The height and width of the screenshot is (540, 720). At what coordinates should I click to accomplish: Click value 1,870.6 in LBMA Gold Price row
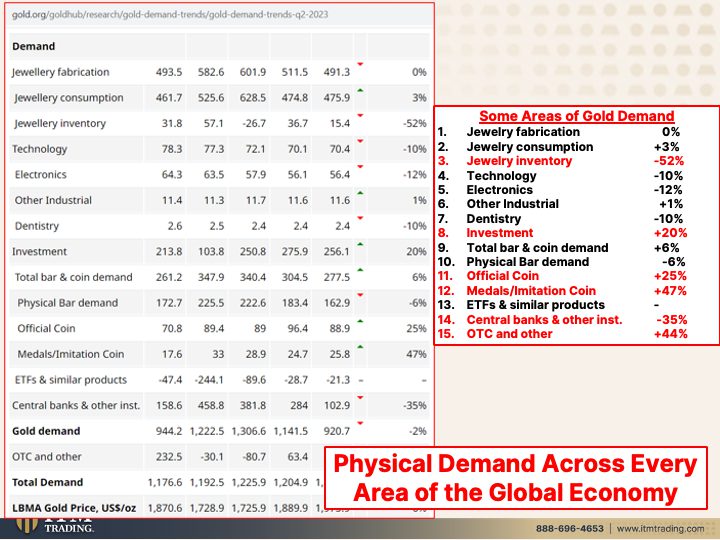(x=165, y=508)
